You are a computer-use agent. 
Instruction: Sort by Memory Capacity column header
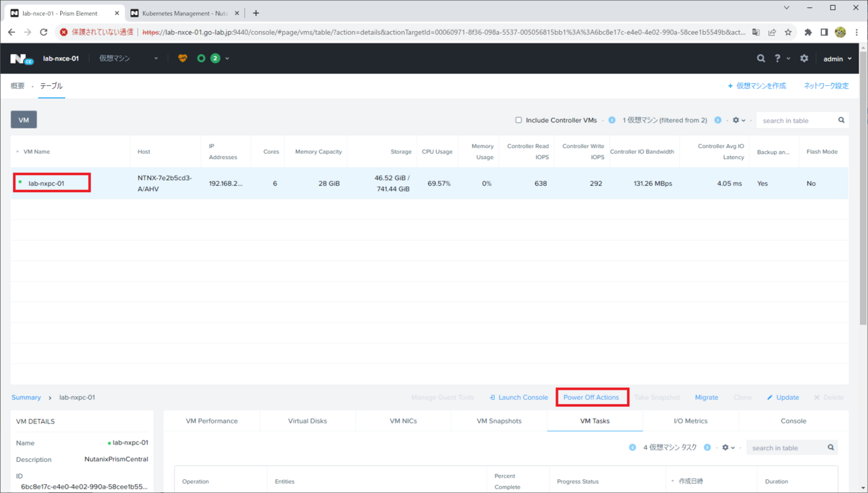[318, 152]
